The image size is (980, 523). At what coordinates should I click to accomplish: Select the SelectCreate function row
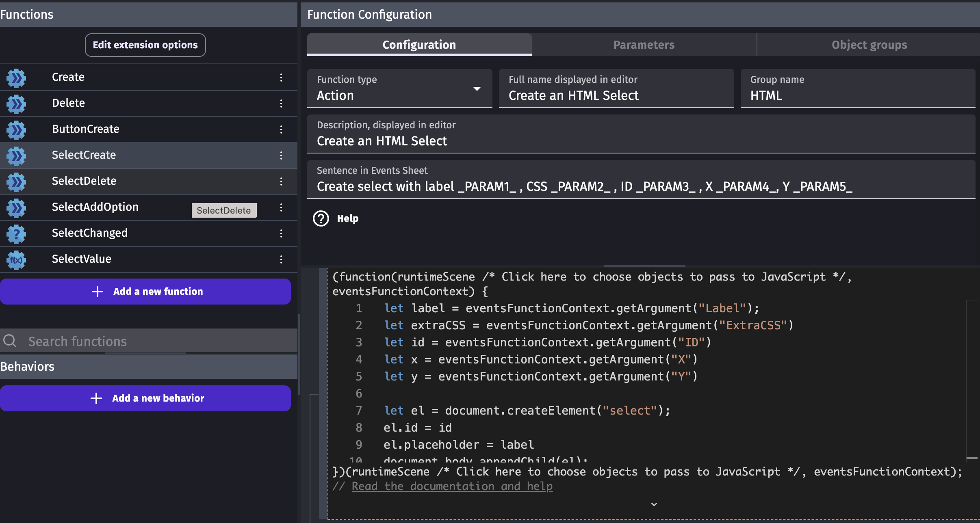click(149, 156)
